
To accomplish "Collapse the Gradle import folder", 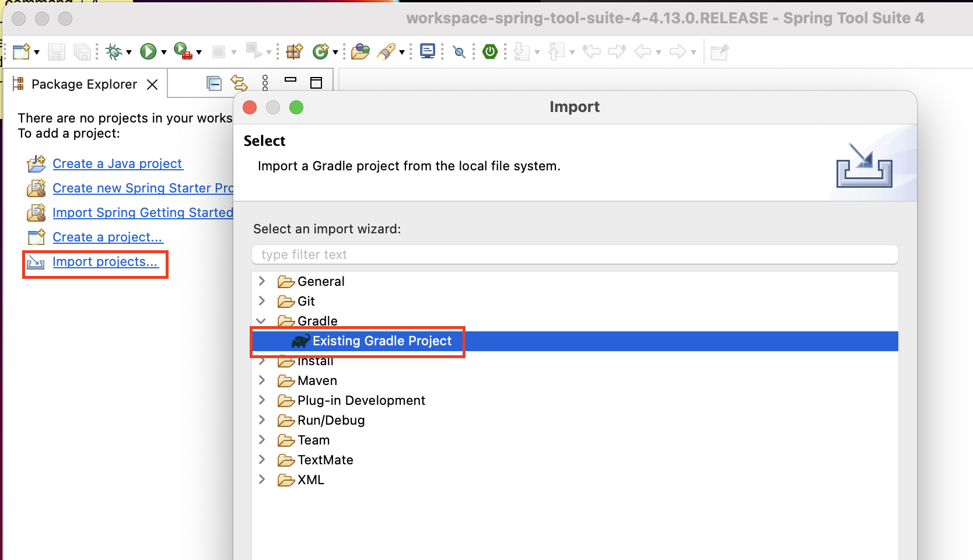I will [x=261, y=321].
